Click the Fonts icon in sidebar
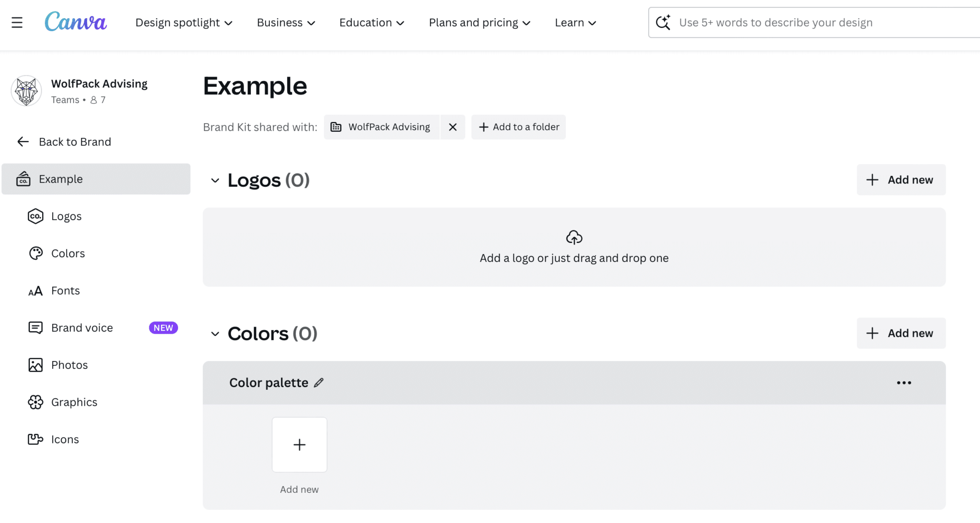 coord(35,290)
